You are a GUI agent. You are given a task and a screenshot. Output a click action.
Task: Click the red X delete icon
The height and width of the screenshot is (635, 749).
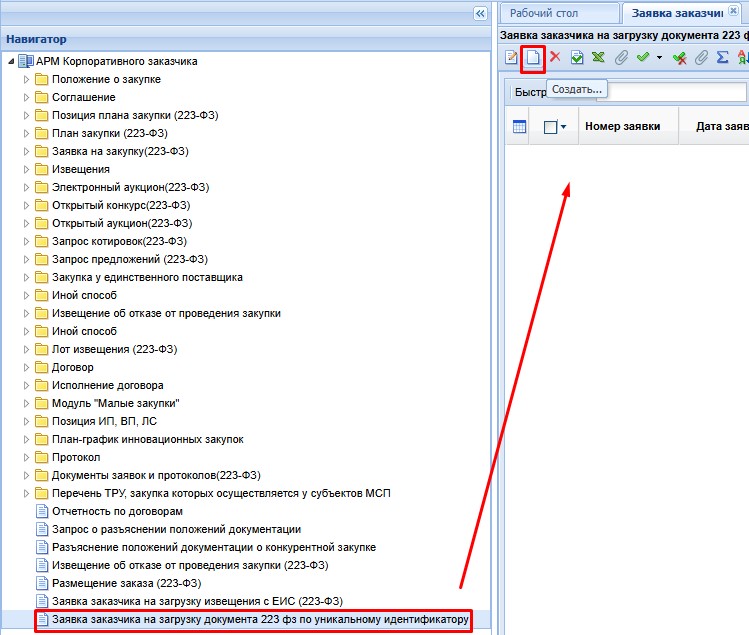pos(555,58)
